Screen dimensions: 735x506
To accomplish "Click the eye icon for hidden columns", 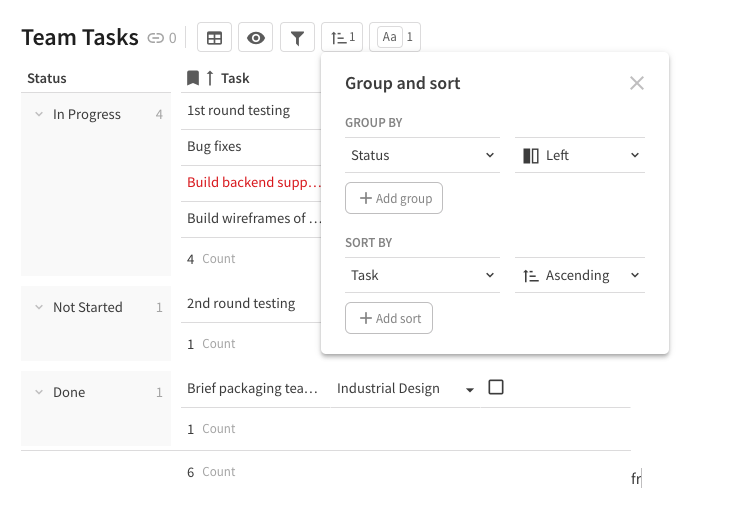I will (x=256, y=38).
